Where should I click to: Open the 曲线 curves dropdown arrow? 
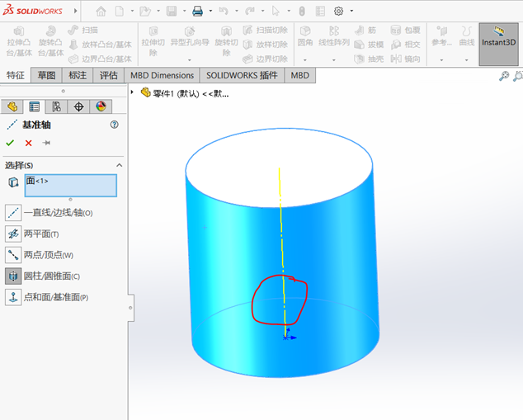[467, 60]
